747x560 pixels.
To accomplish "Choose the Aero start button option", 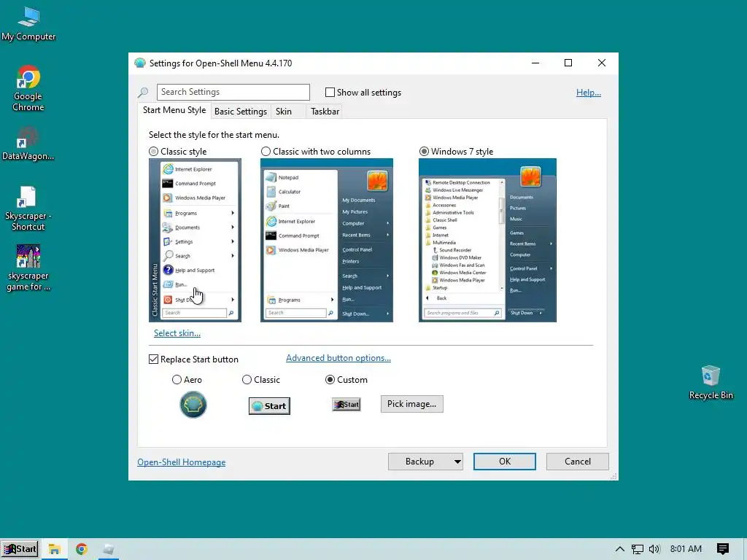I will 177,379.
